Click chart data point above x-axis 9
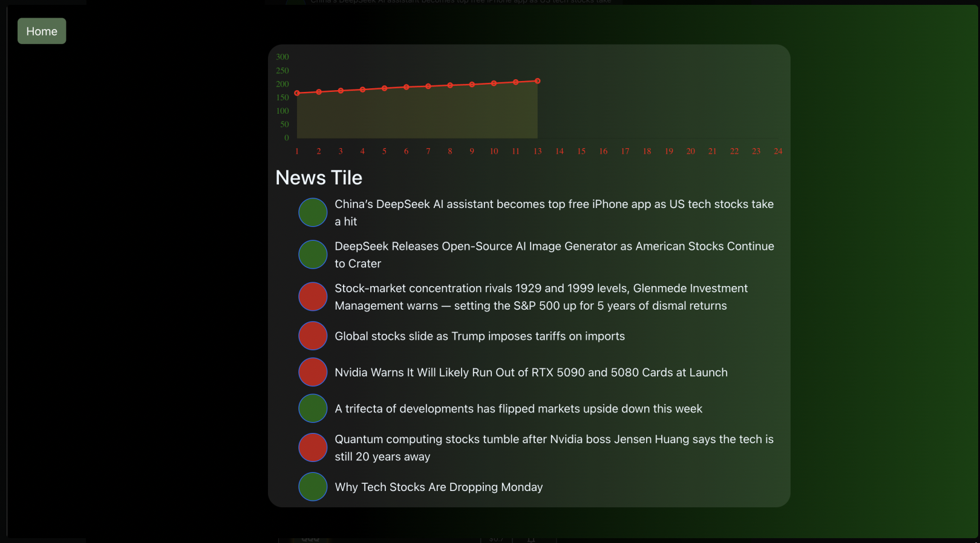 coord(472,85)
